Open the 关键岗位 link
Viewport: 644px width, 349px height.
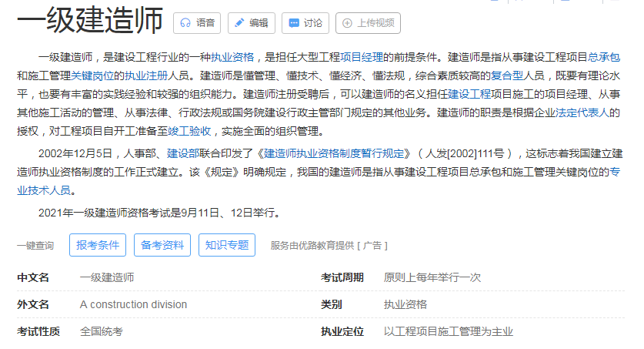(x=92, y=76)
